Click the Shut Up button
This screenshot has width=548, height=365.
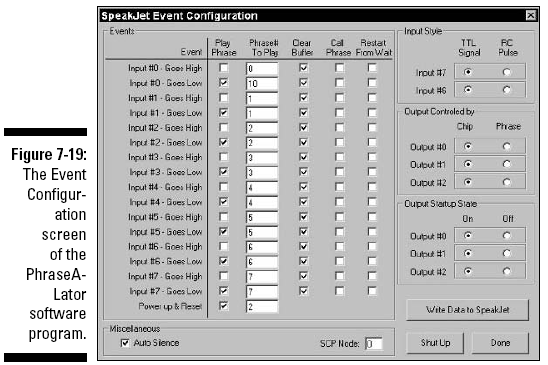pyautogui.click(x=435, y=343)
